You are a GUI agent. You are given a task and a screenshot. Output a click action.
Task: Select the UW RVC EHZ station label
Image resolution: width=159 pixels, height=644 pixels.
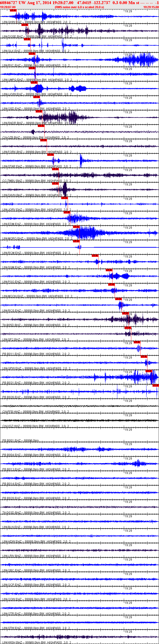click(x=36, y=65)
